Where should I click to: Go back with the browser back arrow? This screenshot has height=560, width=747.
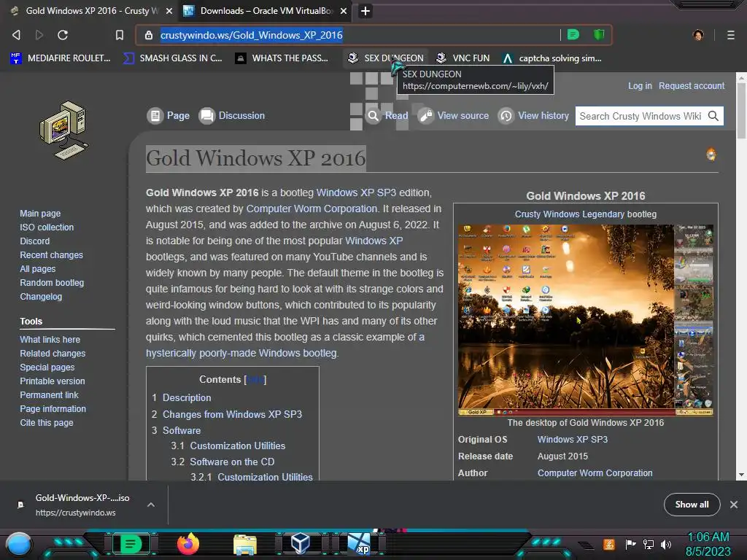(16, 35)
